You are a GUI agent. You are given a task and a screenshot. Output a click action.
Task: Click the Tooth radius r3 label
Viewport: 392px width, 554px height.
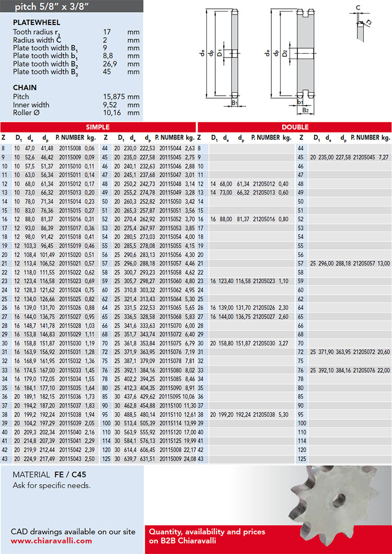click(36, 32)
